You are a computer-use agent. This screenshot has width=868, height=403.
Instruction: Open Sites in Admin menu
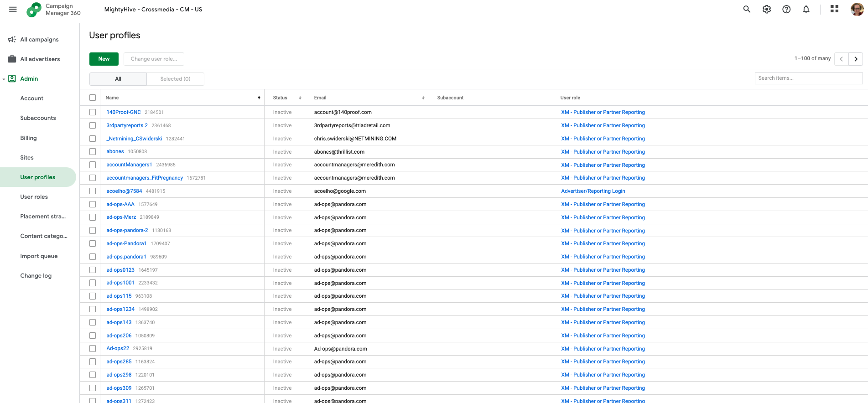pyautogui.click(x=27, y=158)
